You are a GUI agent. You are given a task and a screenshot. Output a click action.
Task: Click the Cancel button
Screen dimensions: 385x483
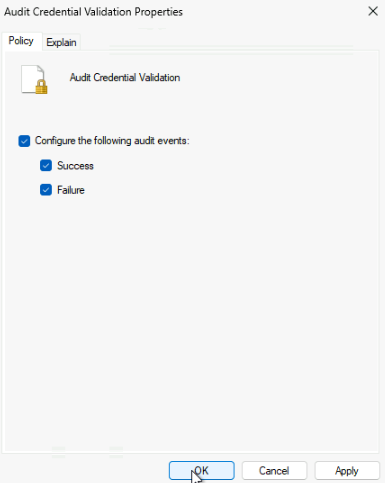pos(274,471)
